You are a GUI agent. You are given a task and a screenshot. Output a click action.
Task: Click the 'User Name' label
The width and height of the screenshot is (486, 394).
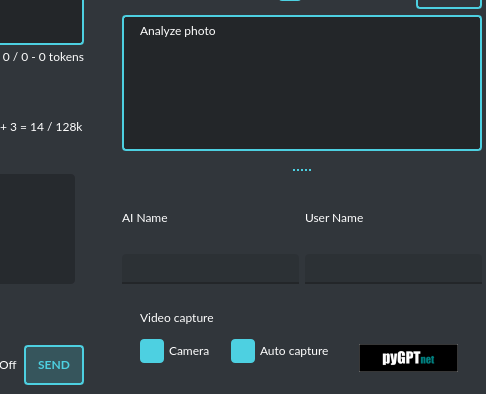(334, 218)
